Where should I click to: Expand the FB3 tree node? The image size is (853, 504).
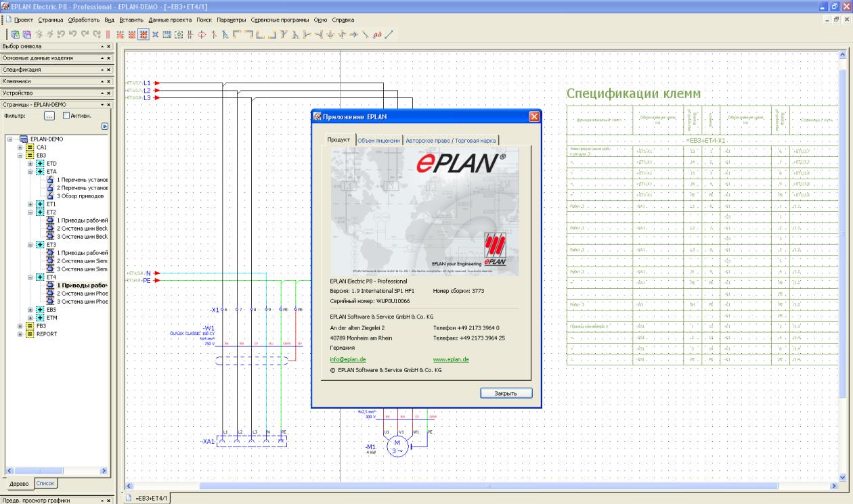(20, 325)
